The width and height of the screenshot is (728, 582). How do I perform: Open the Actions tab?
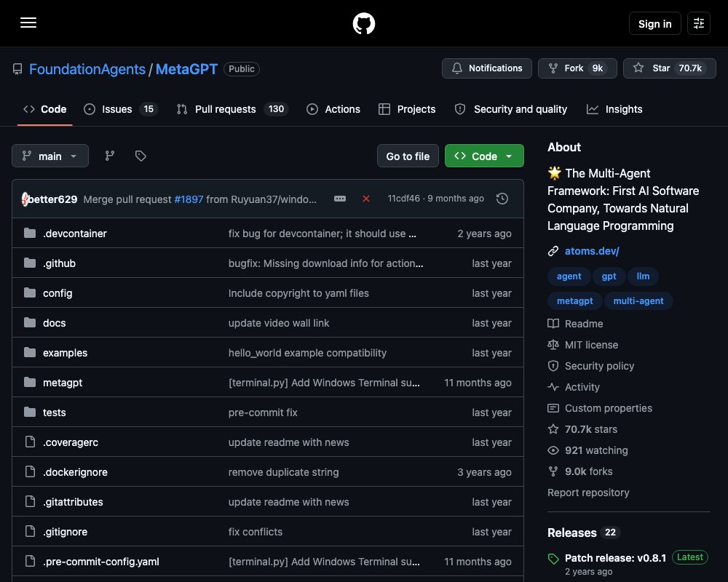tap(333, 109)
